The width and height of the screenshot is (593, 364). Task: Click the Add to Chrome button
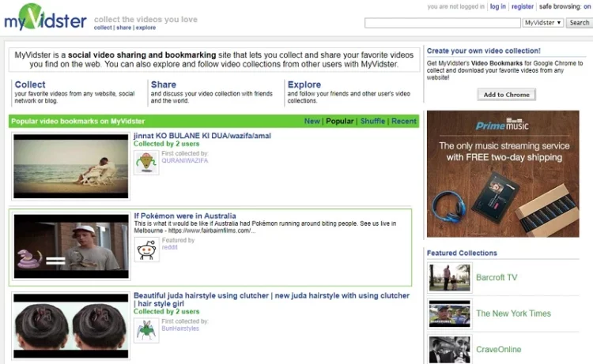click(x=506, y=95)
